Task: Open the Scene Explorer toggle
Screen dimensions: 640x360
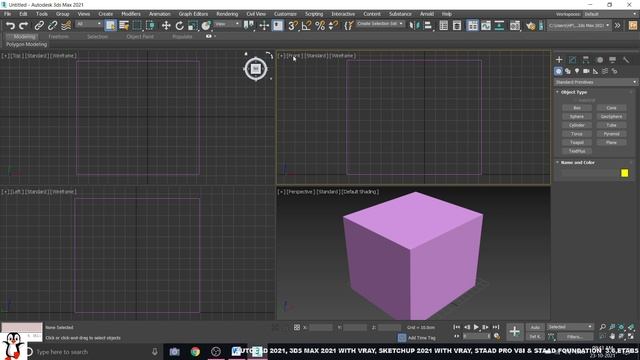Action: pyautogui.click(x=443, y=25)
